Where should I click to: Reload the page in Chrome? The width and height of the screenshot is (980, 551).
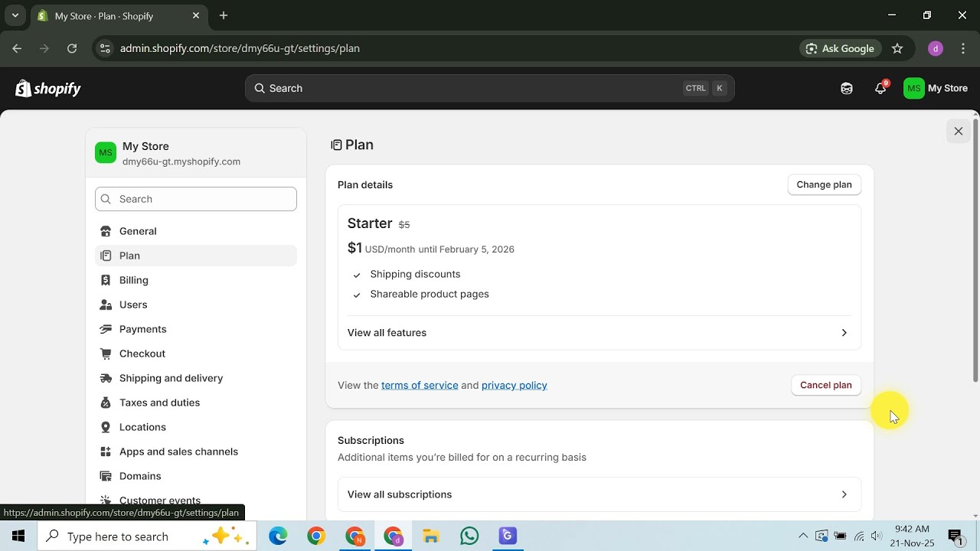72,48
